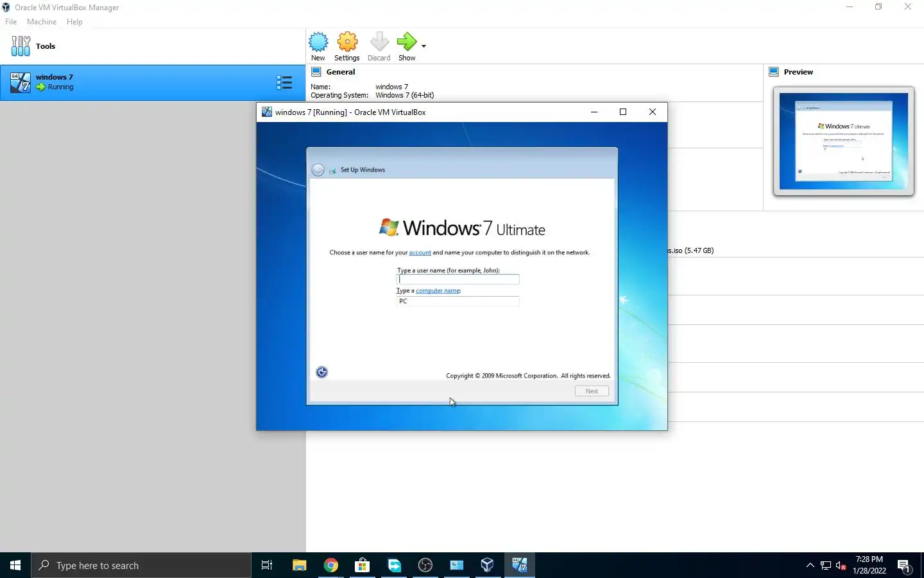Click the VirtualBox Manager title bar icon
Viewport: 924px width, 578px height.
(x=6, y=7)
